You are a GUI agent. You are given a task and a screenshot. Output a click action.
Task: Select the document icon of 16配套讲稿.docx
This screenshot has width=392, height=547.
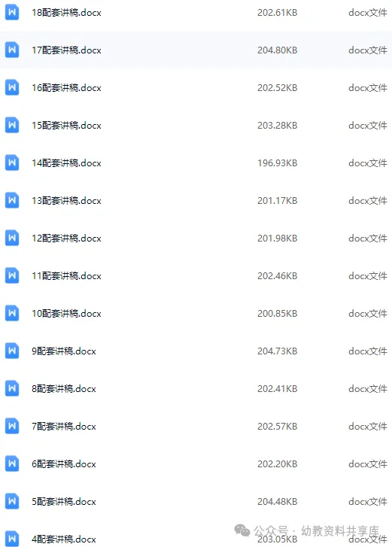(12, 87)
